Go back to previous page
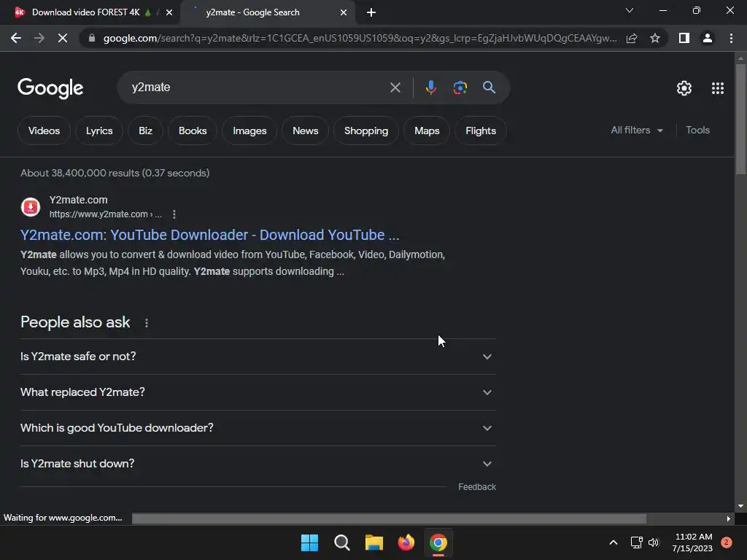Viewport: 747px width, 560px height. point(16,38)
